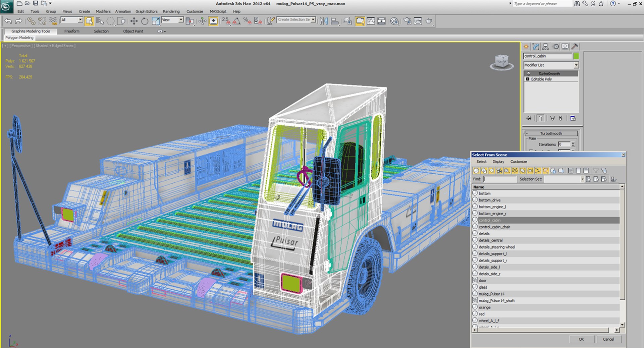This screenshot has width=644, height=348.
Task: Toggle Display Cameras filter in Select From Scene
Action: tap(499, 171)
